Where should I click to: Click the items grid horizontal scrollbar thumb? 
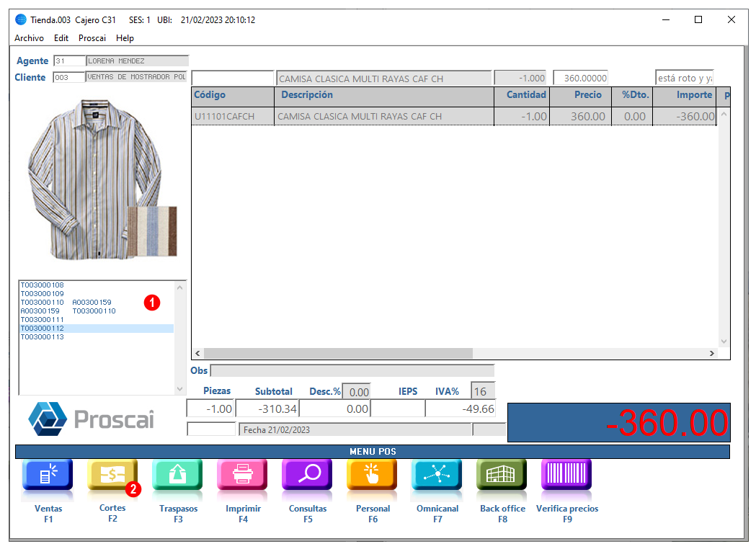tap(338, 353)
